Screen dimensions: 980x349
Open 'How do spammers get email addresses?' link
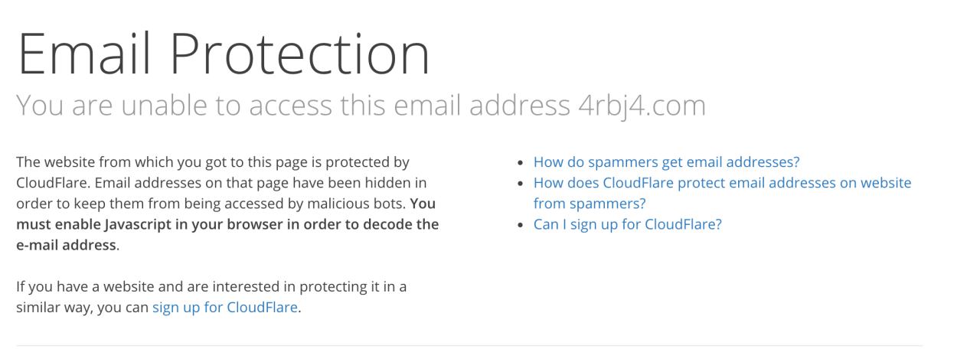(666, 162)
